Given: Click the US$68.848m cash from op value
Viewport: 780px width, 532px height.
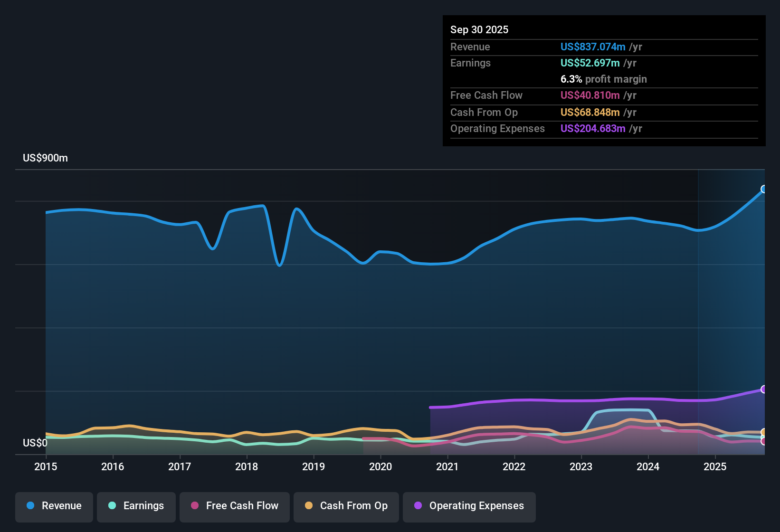Looking at the screenshot, I should click(x=590, y=112).
